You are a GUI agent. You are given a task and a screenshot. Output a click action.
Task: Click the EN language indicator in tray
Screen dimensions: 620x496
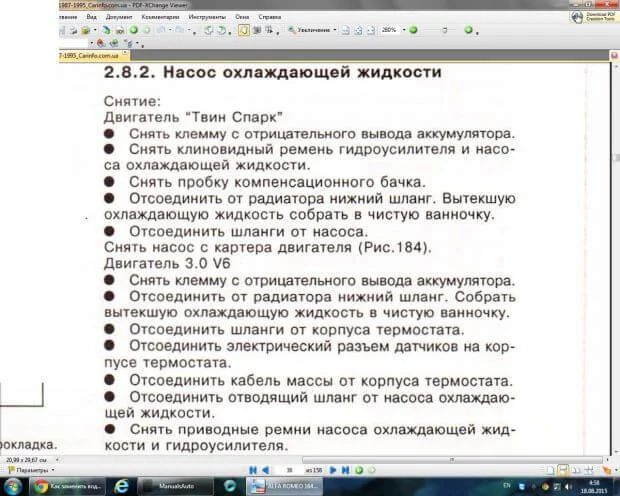(507, 485)
